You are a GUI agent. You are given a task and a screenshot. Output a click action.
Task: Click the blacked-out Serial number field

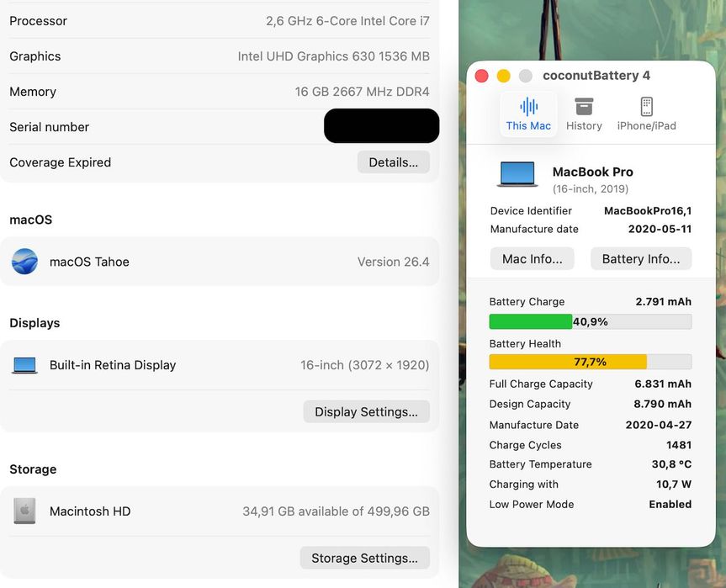click(382, 126)
